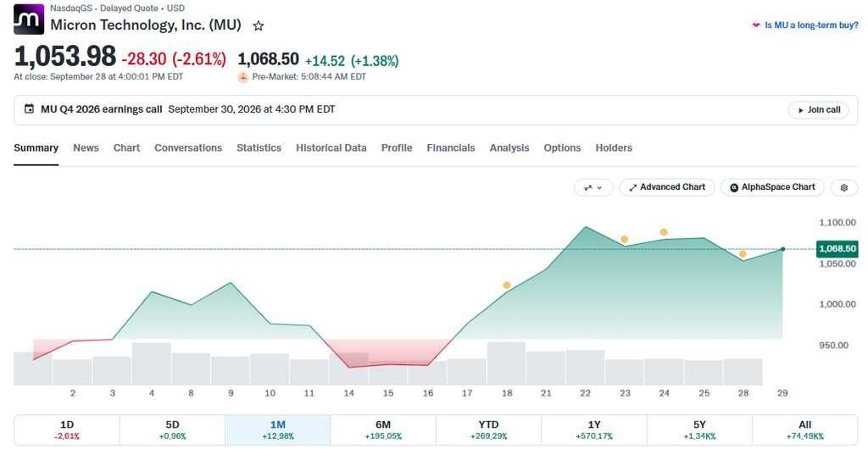Switch to the News tab
868x449 pixels.
86,148
